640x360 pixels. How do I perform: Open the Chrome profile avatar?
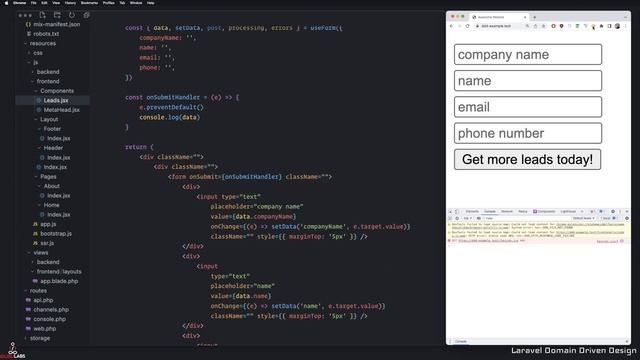(x=618, y=26)
